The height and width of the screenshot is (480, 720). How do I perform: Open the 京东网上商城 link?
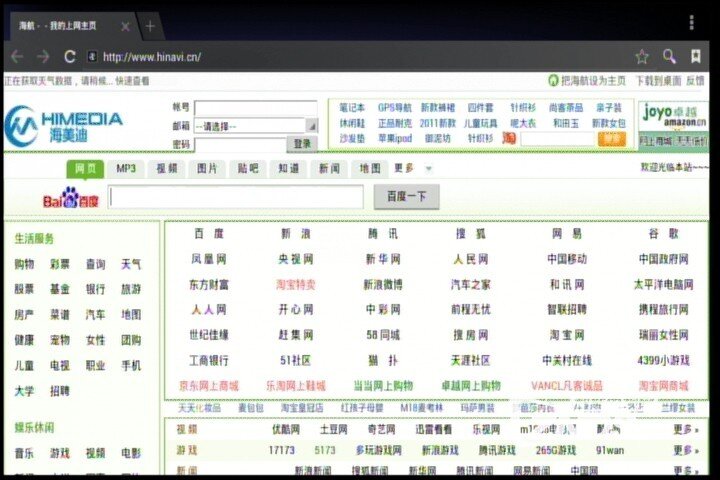tap(209, 386)
